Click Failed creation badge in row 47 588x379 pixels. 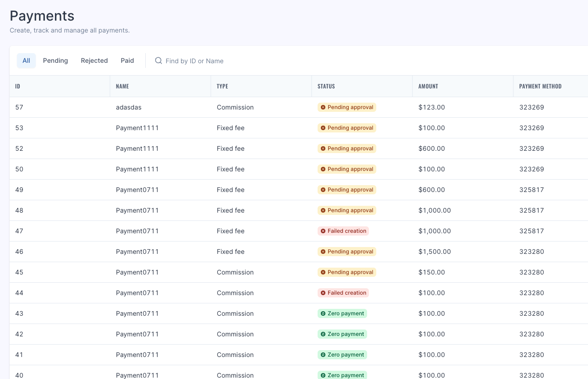coord(343,231)
